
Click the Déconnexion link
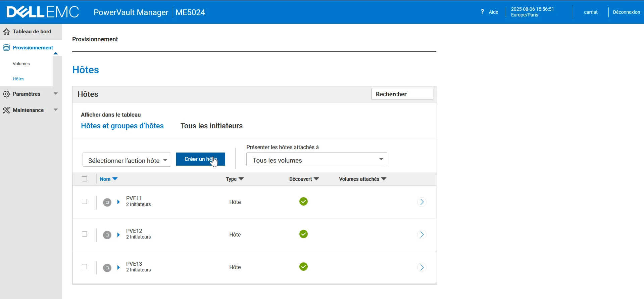click(x=626, y=12)
